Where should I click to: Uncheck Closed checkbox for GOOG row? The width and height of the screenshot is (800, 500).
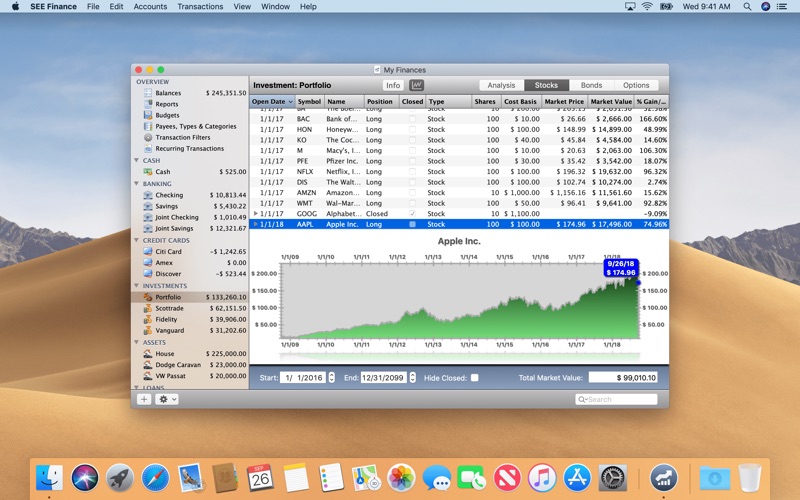(412, 214)
